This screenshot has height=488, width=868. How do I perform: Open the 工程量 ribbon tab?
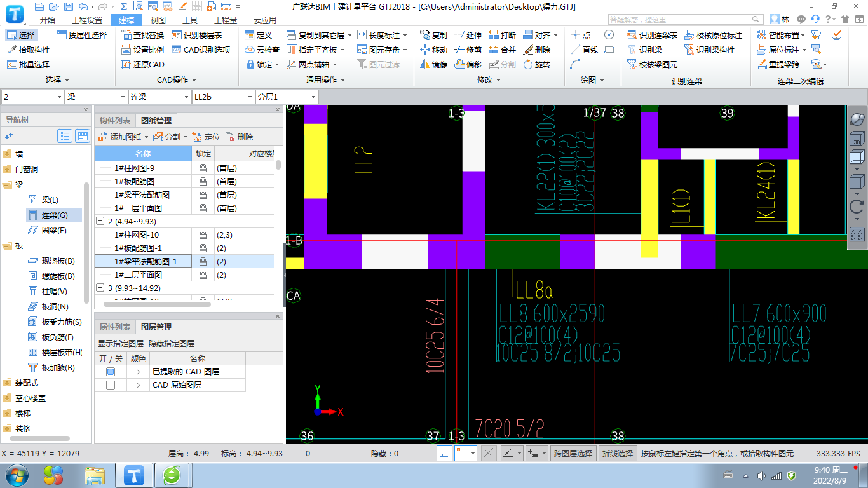pyautogui.click(x=226, y=20)
